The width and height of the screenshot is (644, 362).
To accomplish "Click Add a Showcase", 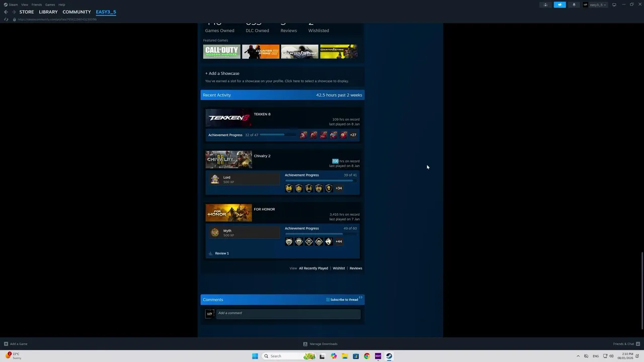I will (222, 73).
